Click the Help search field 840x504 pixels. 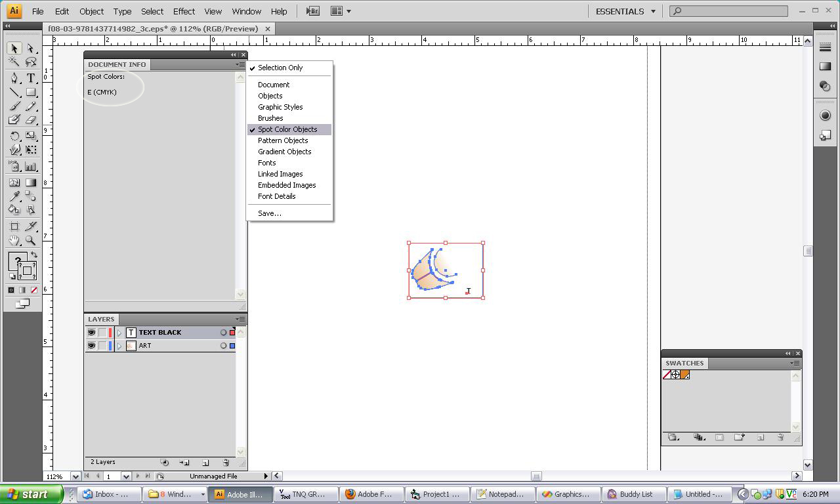coord(728,11)
